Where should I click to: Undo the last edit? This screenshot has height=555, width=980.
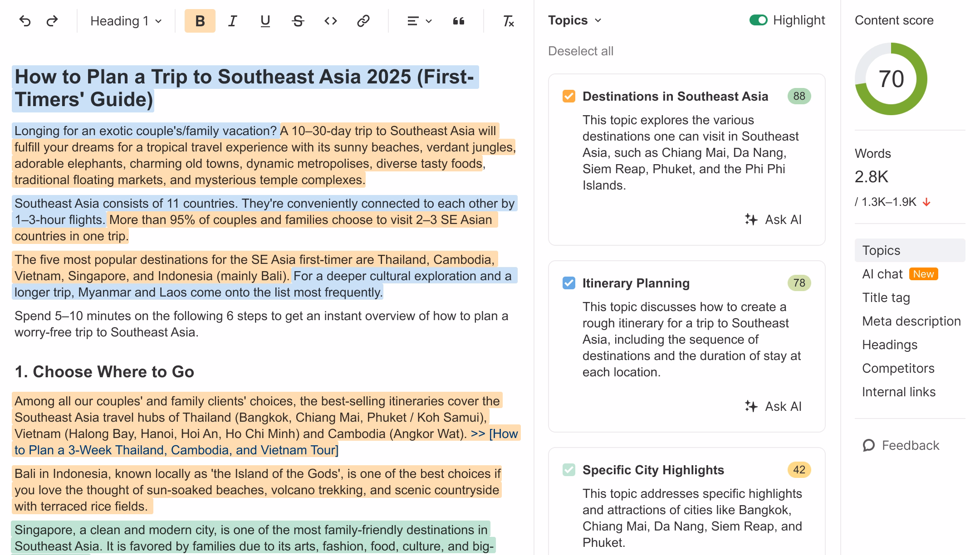pyautogui.click(x=26, y=20)
